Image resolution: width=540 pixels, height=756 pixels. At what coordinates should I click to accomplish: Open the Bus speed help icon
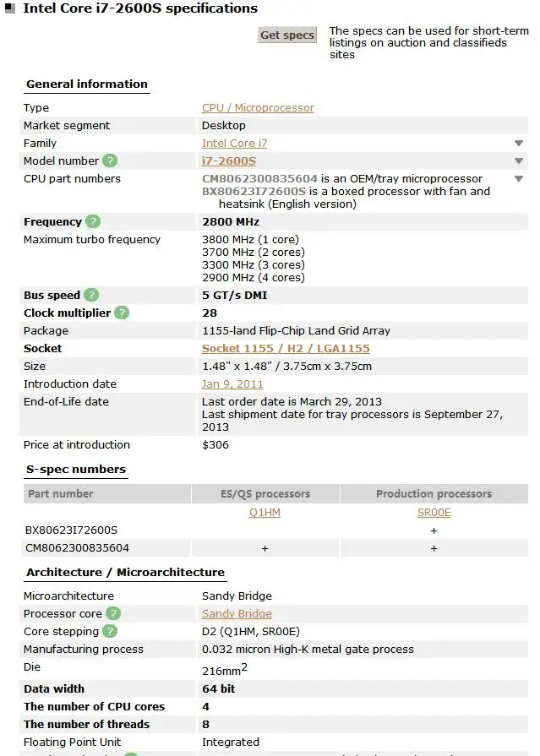[91, 295]
